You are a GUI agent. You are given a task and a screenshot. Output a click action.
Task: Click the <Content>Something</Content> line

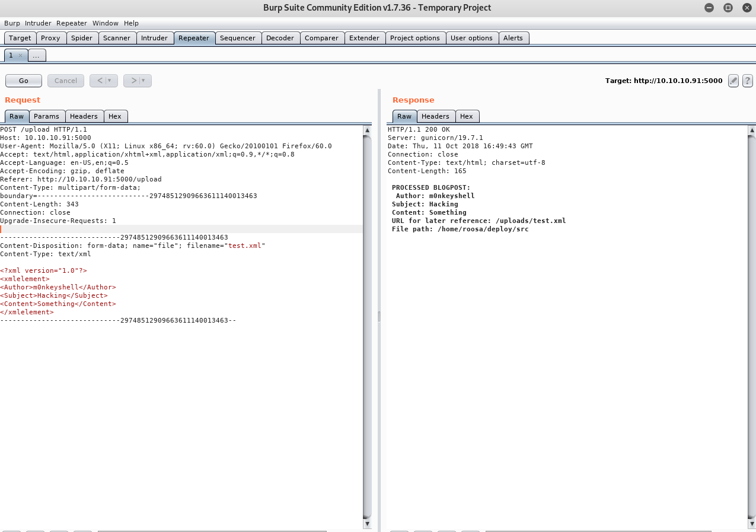coord(58,304)
